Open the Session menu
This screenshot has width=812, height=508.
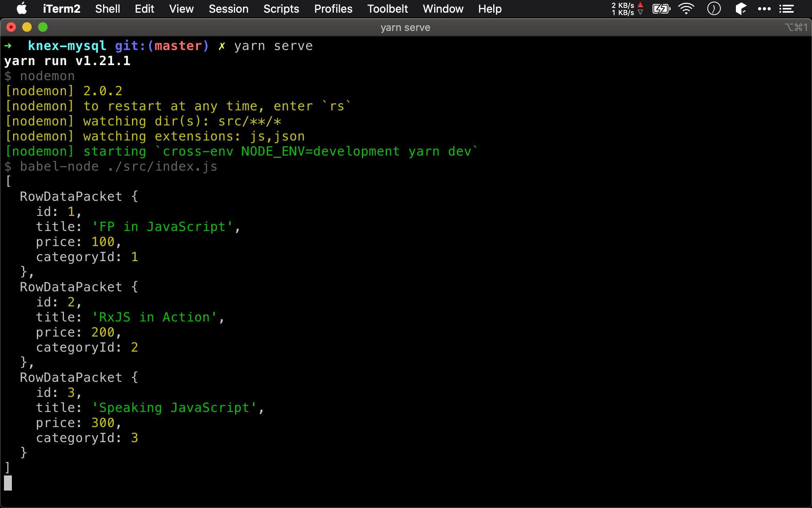tap(229, 9)
